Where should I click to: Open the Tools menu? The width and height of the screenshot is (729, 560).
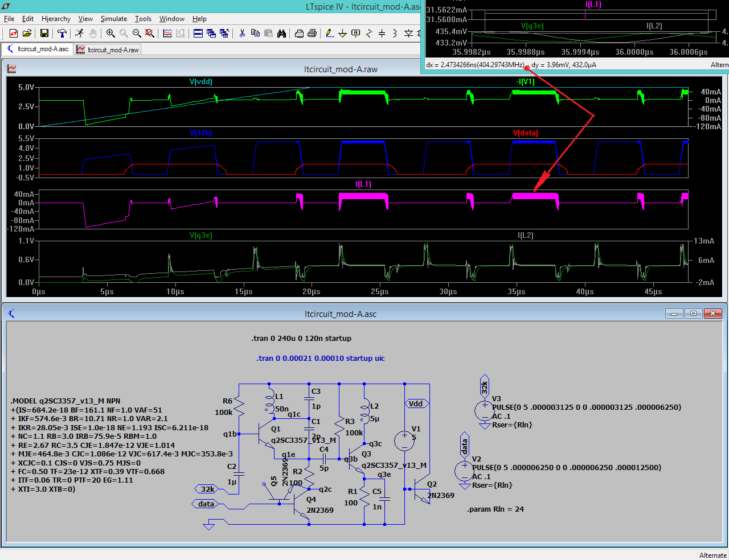(x=143, y=19)
